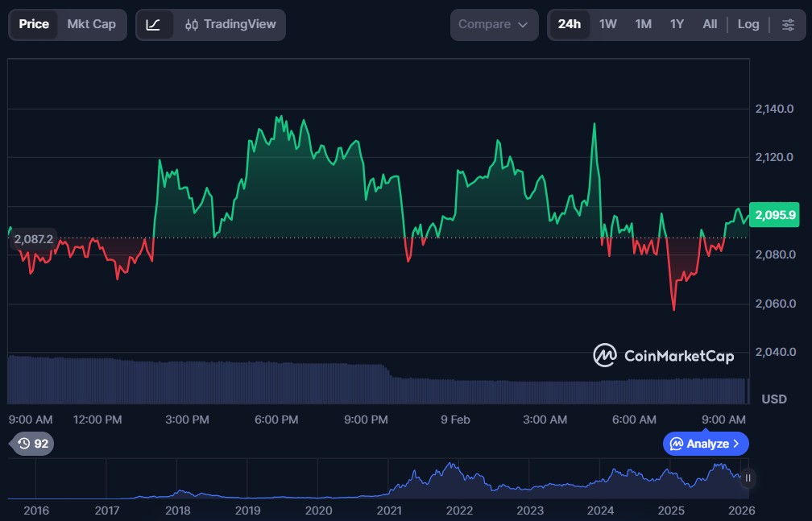Screen dimensions: 812x521
Task: Select the 1Y time range
Action: [677, 24]
